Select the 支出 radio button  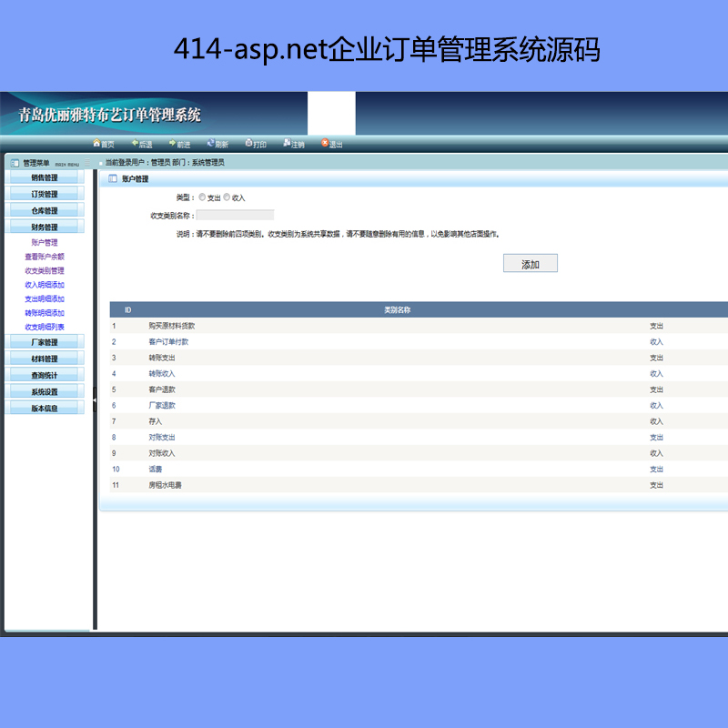(x=202, y=197)
